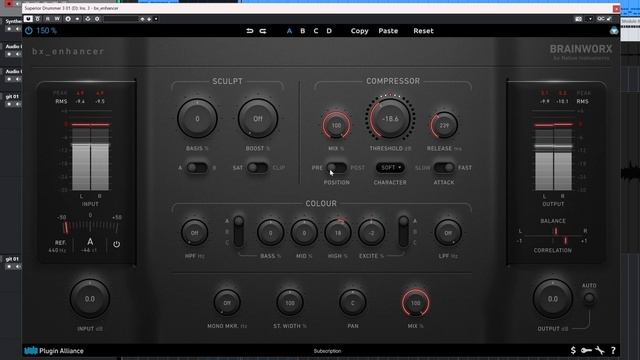Click the Plugin Alliance logo
Viewport: 640px width, 360px height.
click(54, 351)
